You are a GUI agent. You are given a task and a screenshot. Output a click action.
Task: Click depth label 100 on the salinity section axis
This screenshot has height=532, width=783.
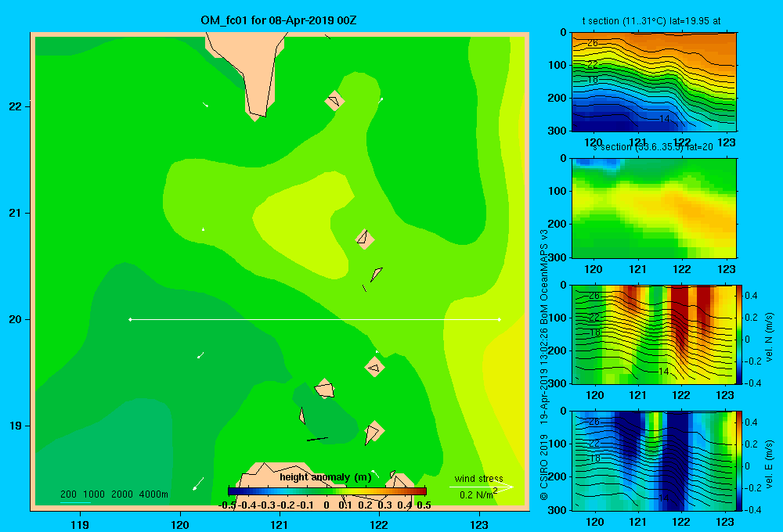[x=557, y=191]
